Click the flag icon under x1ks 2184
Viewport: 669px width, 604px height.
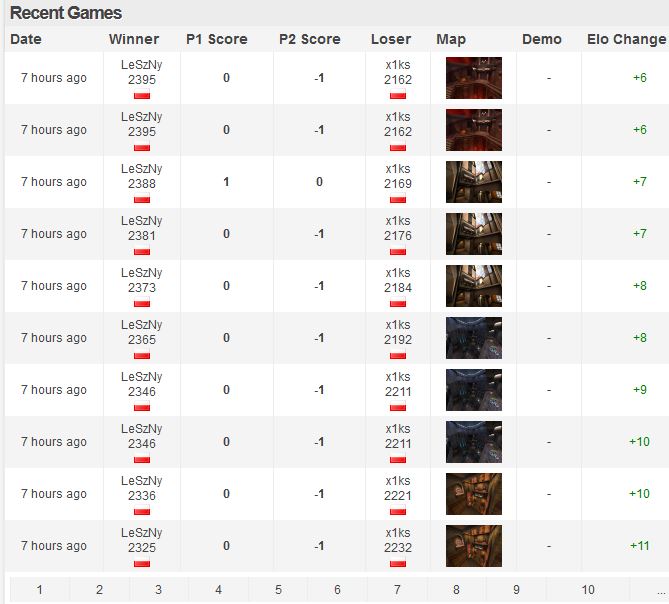click(x=397, y=304)
